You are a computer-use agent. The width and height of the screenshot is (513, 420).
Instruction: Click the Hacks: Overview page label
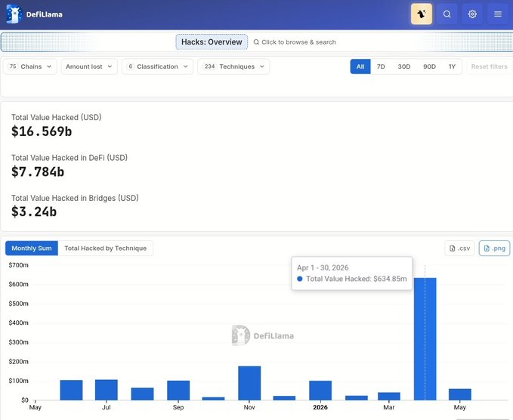pos(212,42)
